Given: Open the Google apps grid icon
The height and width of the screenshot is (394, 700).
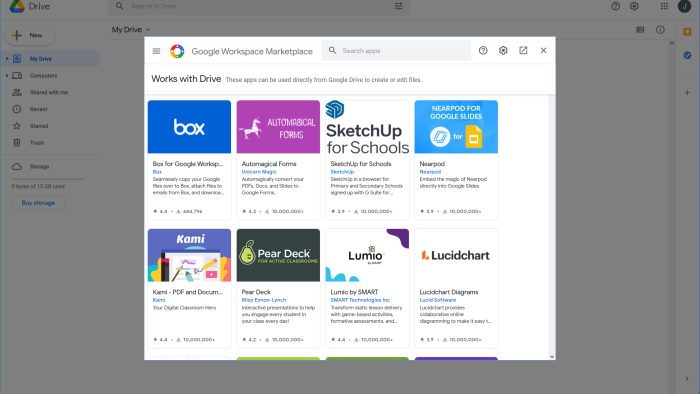Looking at the screenshot, I should coord(664,6).
